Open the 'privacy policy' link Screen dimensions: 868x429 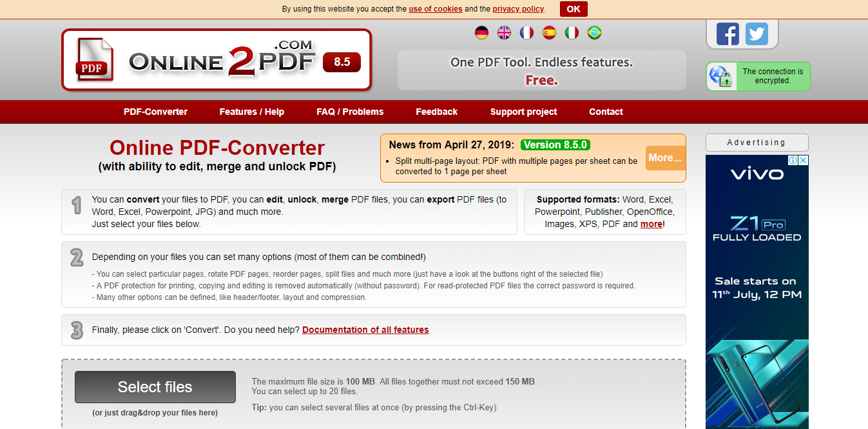pyautogui.click(x=518, y=9)
